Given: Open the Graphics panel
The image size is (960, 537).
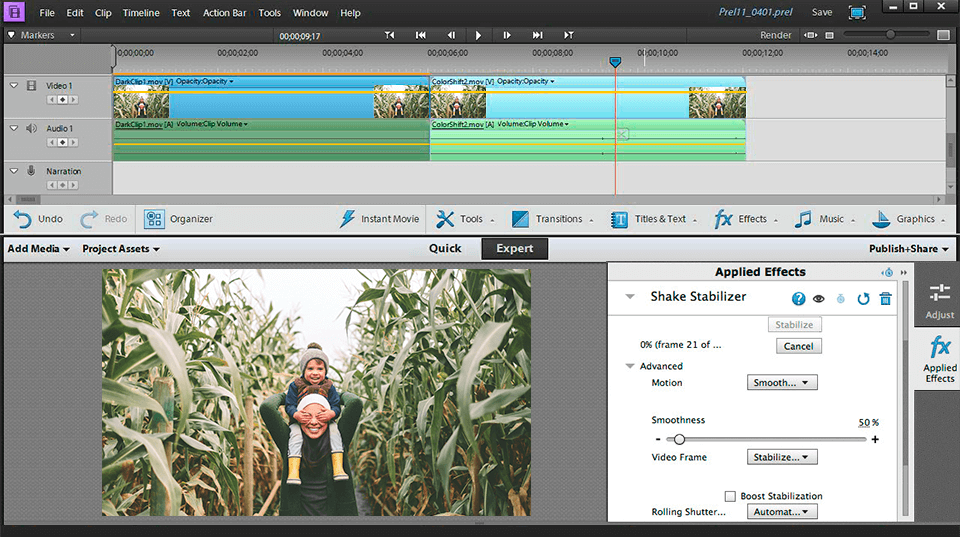Looking at the screenshot, I should point(908,219).
